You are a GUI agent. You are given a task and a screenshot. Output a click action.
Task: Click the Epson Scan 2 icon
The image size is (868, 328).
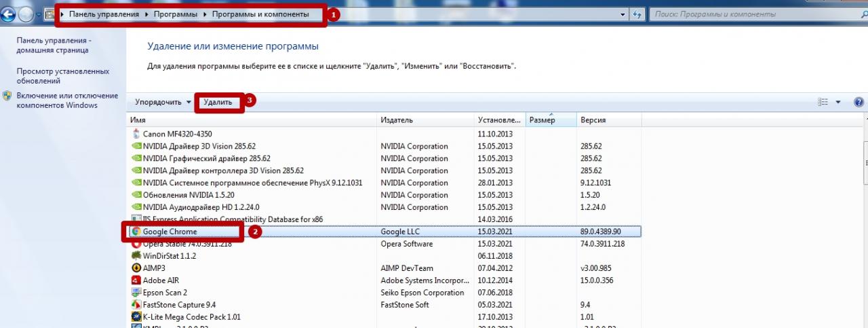coord(136,293)
